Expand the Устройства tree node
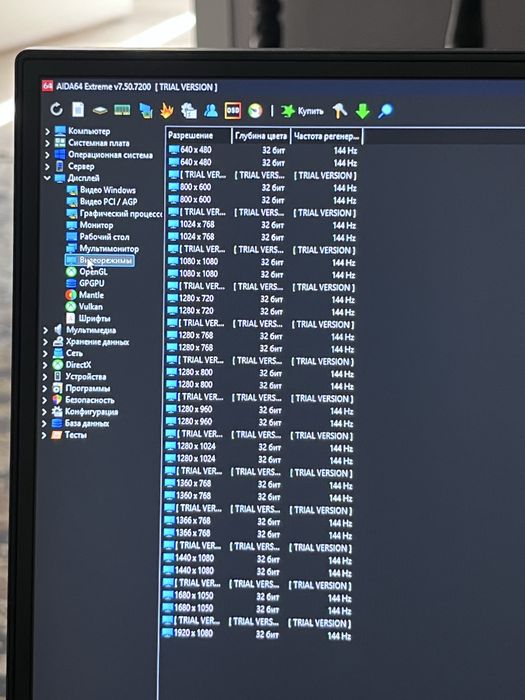This screenshot has height=700, width=525. [x=45, y=377]
